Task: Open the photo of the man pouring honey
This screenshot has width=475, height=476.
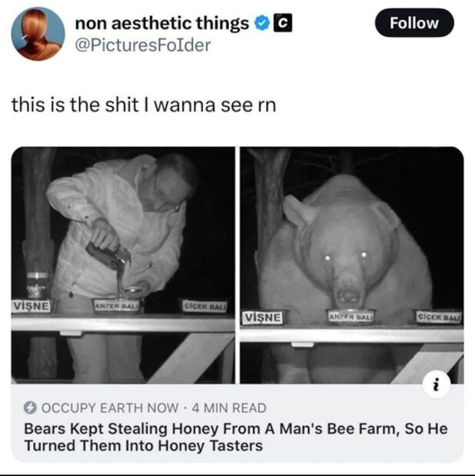Action: (123, 265)
